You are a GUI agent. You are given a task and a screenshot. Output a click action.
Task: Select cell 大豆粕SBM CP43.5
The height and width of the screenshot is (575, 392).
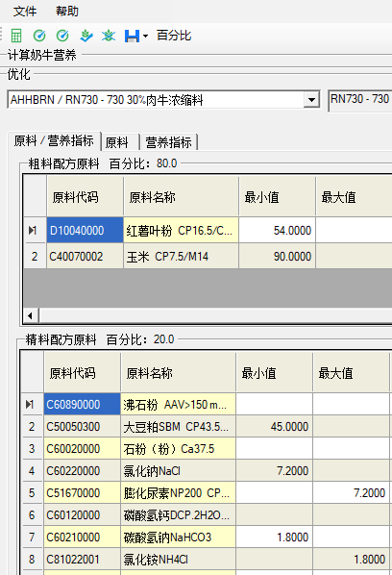[x=178, y=427]
